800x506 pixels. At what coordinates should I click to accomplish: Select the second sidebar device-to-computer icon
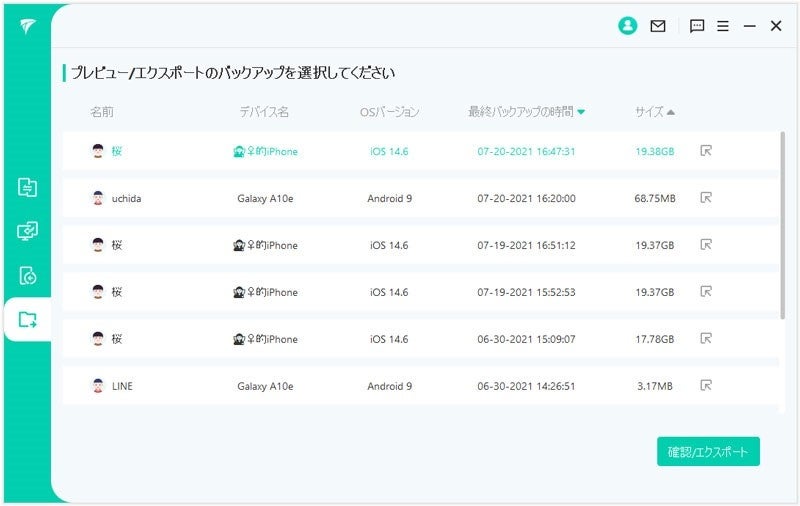pyautogui.click(x=27, y=231)
